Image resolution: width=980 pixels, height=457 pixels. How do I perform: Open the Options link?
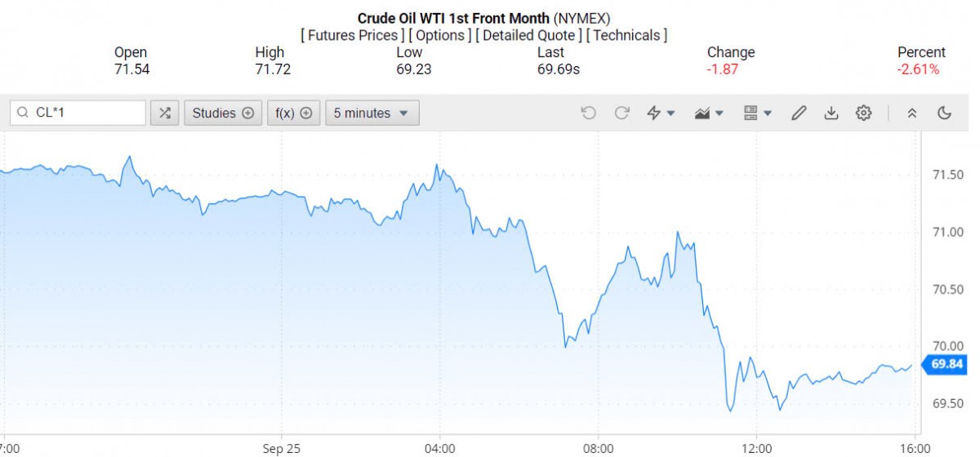click(439, 35)
